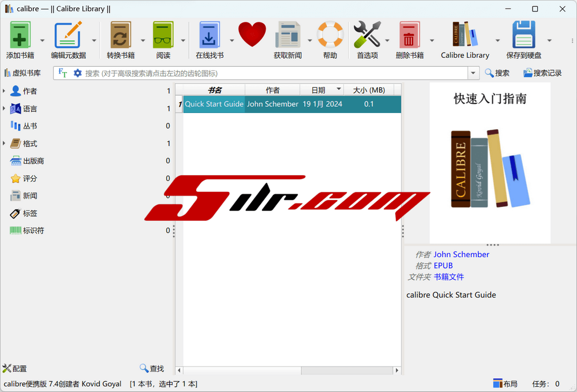Click the Virtual Library (虚拟书库) button
Image resolution: width=577 pixels, height=392 pixels.
[x=23, y=73]
